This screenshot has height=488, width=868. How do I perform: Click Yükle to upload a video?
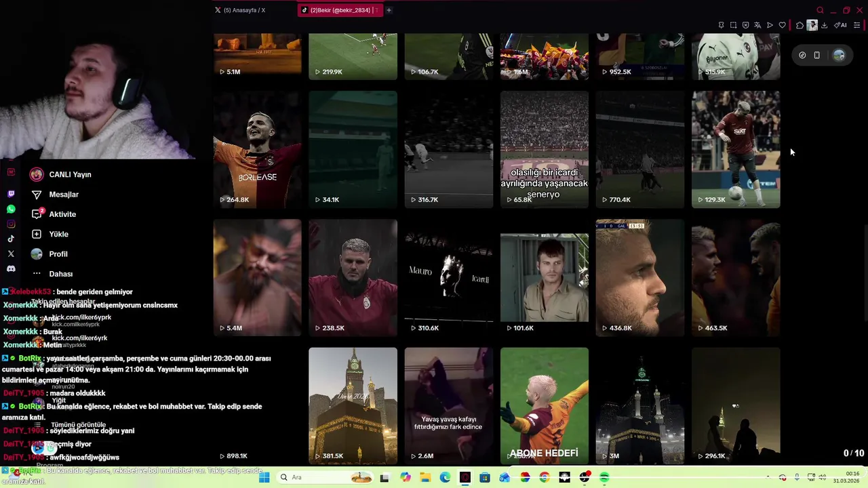point(50,234)
